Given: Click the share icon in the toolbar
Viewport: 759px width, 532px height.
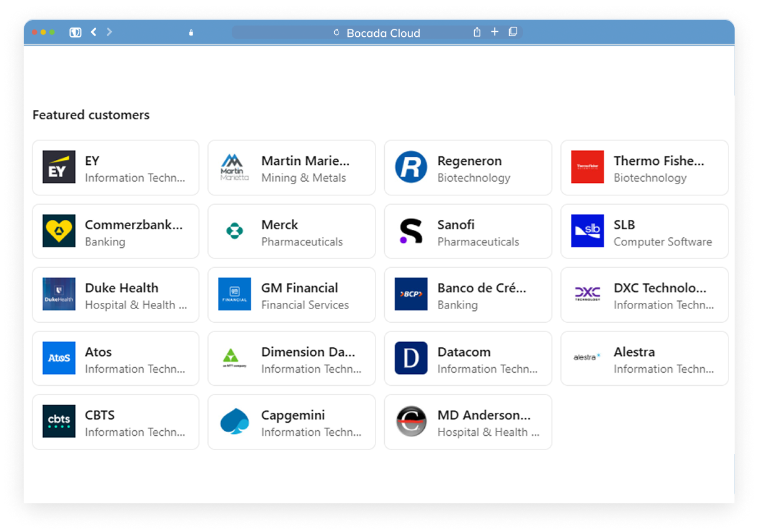Looking at the screenshot, I should (477, 32).
